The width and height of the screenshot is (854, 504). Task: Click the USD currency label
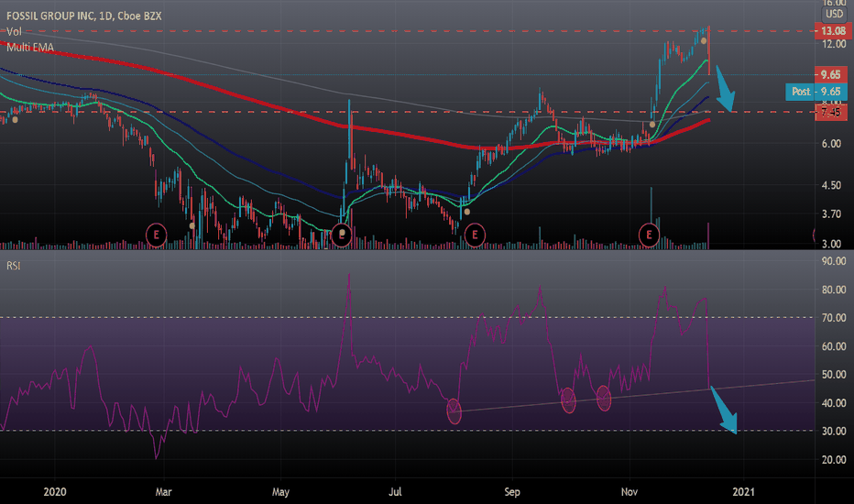pos(834,14)
